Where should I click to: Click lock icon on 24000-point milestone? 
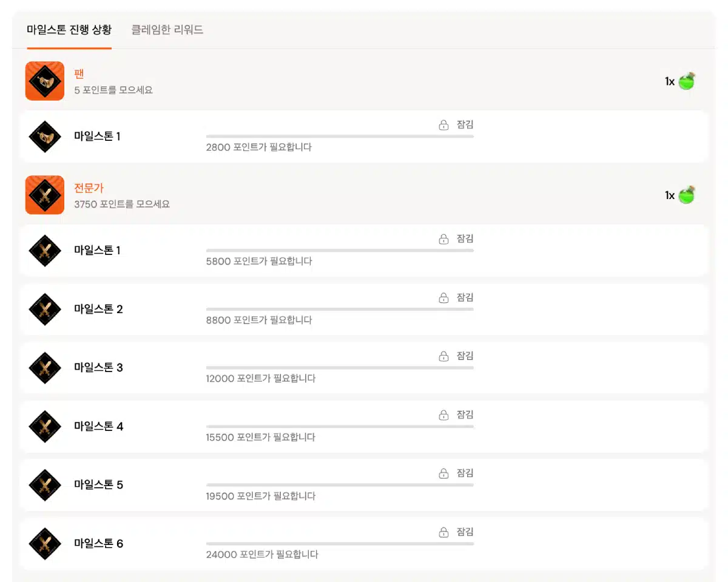pyautogui.click(x=443, y=532)
